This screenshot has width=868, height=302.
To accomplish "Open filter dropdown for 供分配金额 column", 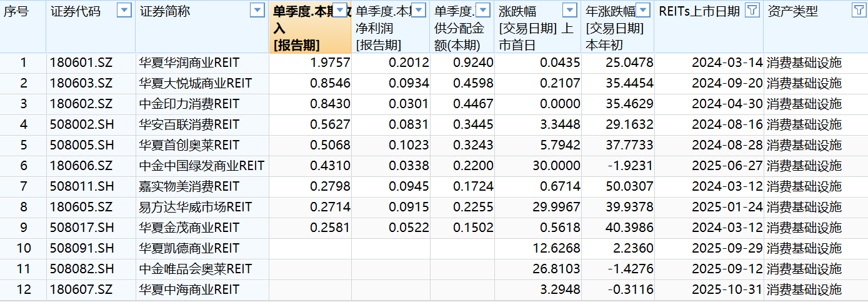I will click(483, 11).
